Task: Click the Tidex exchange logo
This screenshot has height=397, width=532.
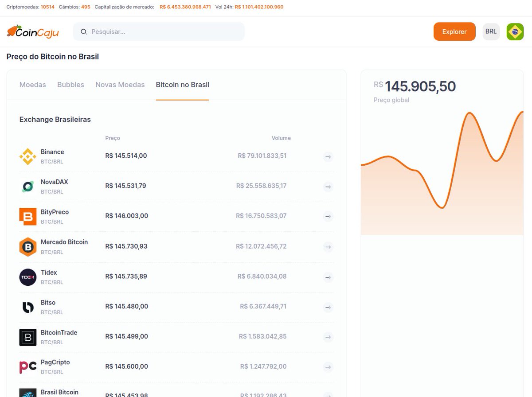Action: click(x=28, y=277)
